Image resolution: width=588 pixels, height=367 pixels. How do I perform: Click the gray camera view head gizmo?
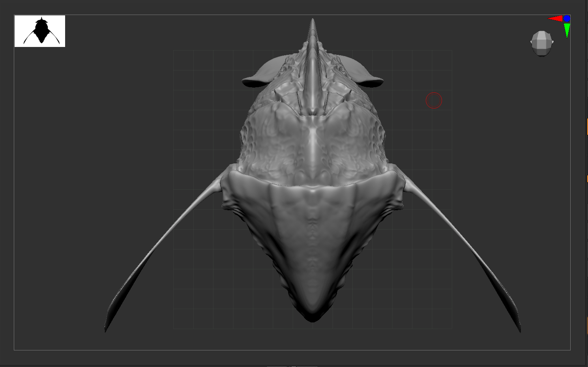[x=541, y=43]
